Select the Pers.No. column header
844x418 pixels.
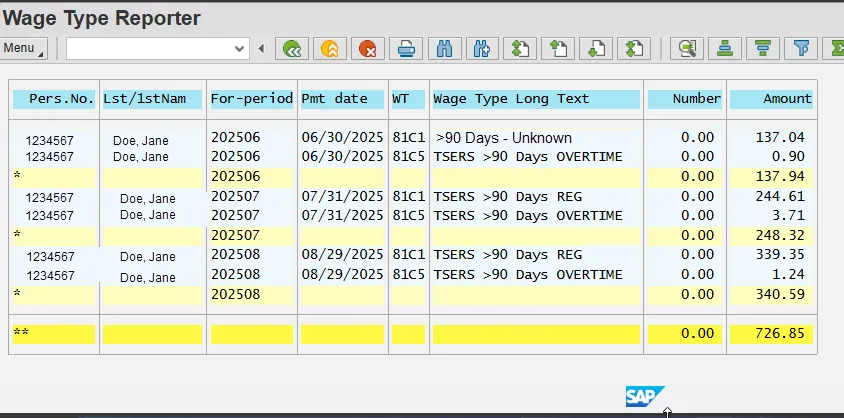tap(54, 99)
